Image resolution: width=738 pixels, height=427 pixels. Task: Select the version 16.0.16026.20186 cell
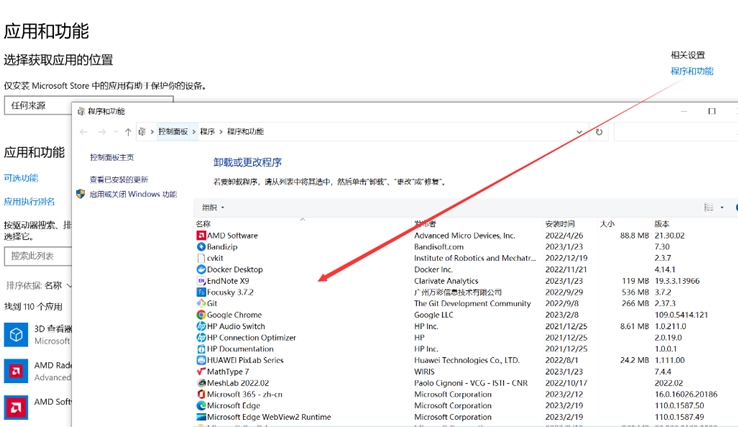[686, 394]
